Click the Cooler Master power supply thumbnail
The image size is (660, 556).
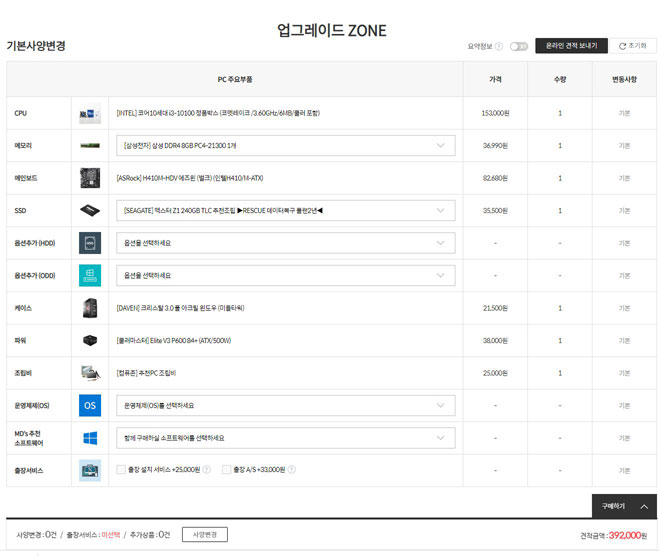(x=90, y=341)
